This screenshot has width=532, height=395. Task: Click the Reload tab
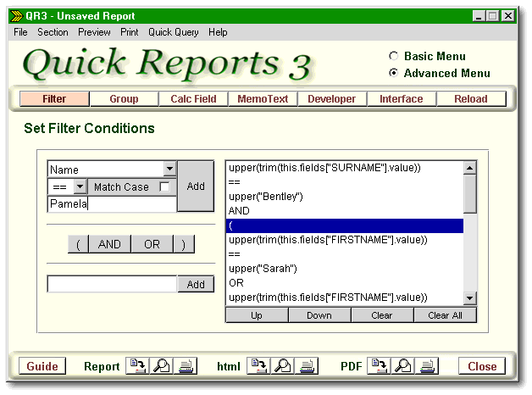coord(471,98)
